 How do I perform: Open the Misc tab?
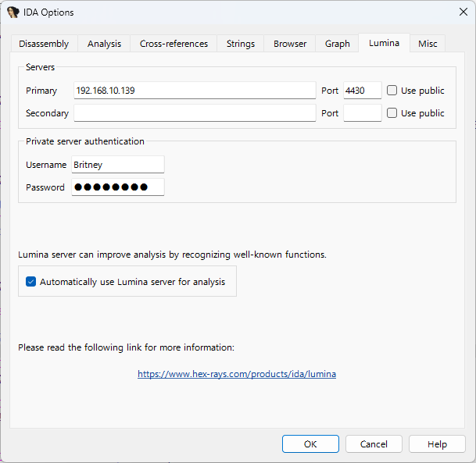point(428,44)
